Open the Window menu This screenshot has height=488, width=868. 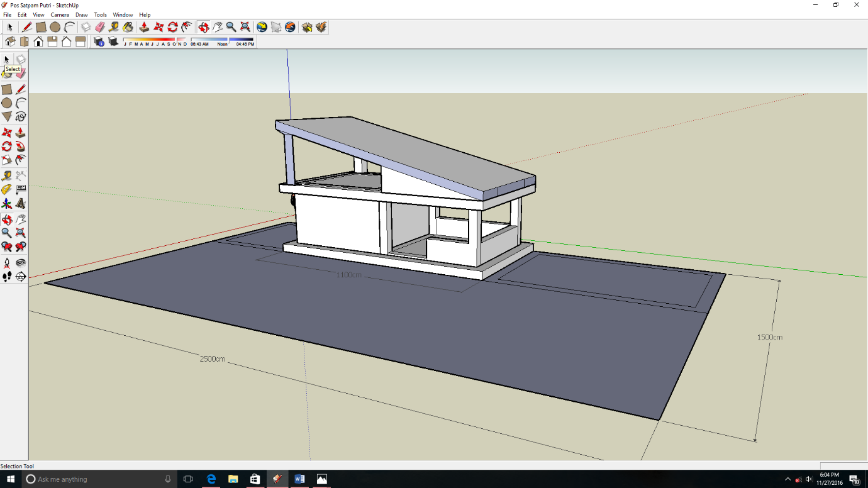coord(123,14)
